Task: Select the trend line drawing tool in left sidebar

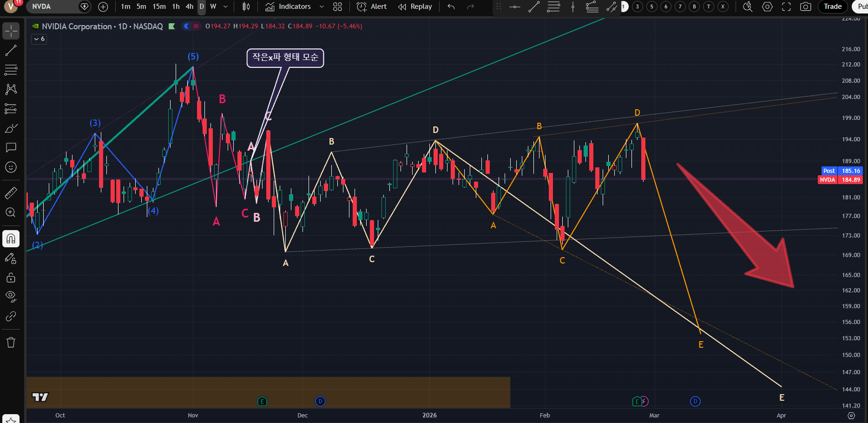Action: pos(11,50)
